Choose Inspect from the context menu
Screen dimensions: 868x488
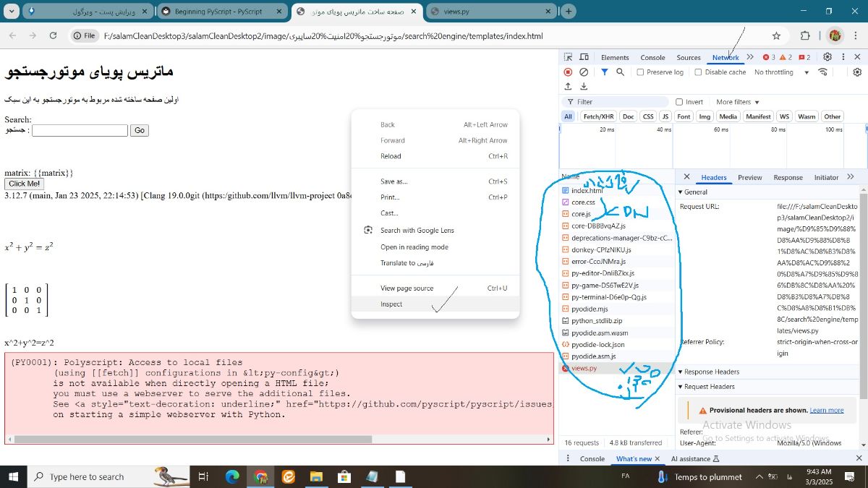pos(391,304)
